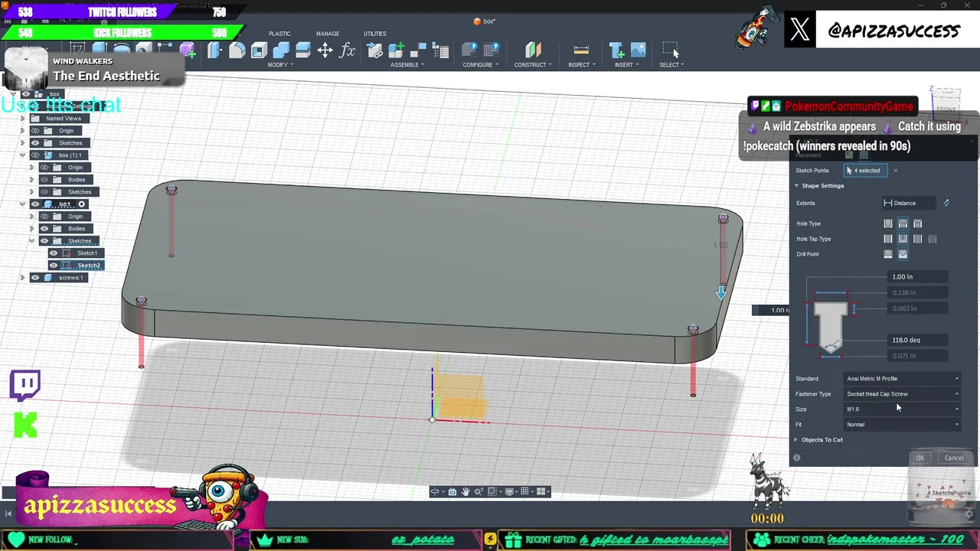
Task: Open the Standard dropdown Ansi Metric M Profile
Action: (x=902, y=379)
